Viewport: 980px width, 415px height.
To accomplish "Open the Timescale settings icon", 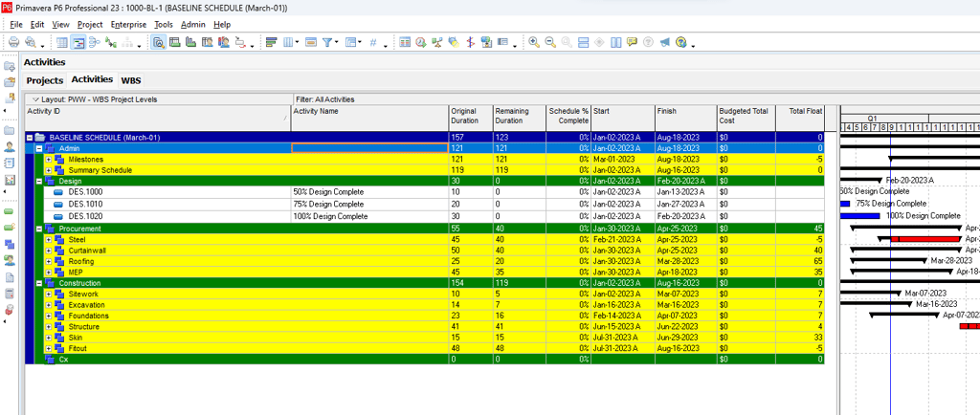I will click(x=311, y=42).
